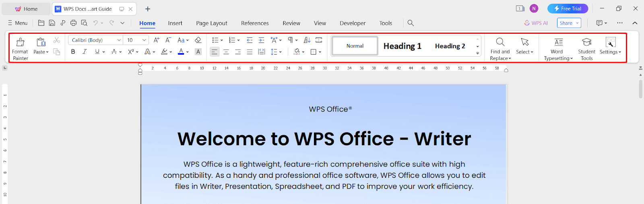Apply the Heading 2 style
The image size is (644, 204).
coord(450,46)
